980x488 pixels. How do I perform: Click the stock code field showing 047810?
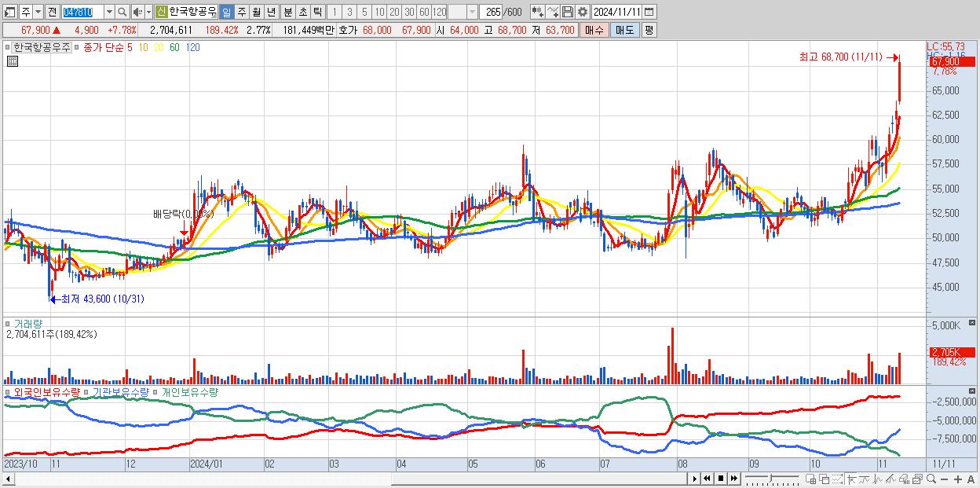[82, 12]
